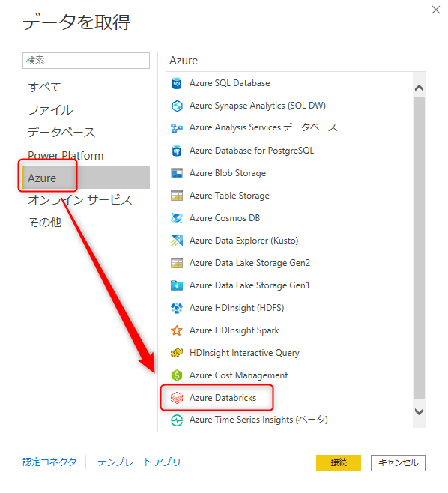Select Azure Analysis Services データベース text
The height and width of the screenshot is (493, 448).
[x=264, y=127]
